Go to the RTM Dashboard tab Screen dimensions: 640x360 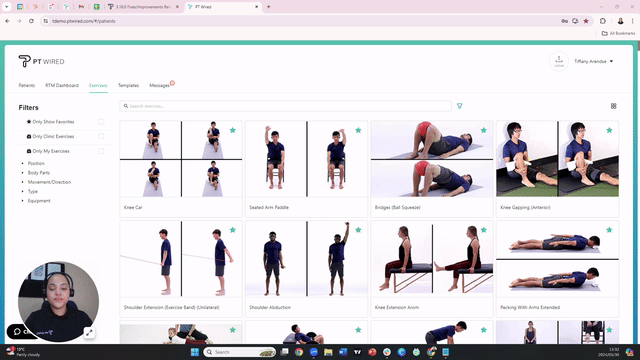point(62,85)
